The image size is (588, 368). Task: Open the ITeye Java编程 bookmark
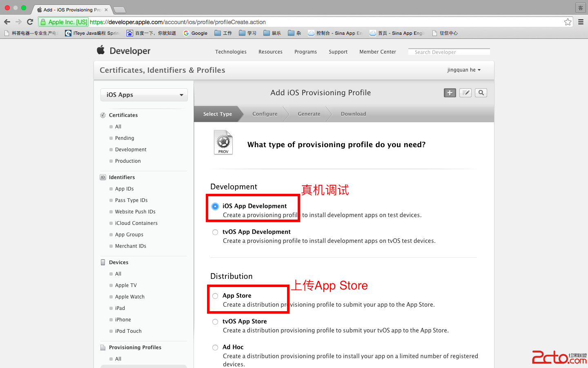coord(92,33)
